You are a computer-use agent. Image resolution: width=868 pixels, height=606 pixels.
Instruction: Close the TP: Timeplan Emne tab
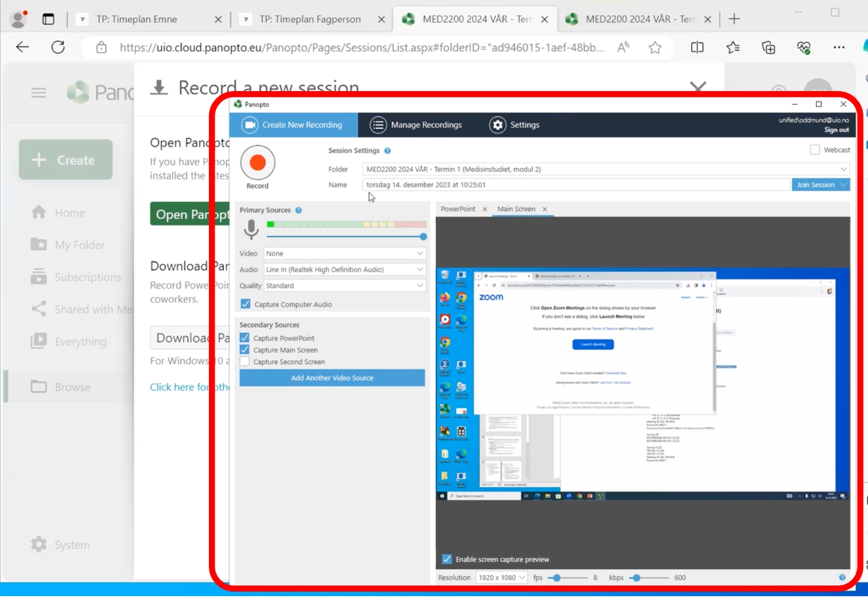218,19
